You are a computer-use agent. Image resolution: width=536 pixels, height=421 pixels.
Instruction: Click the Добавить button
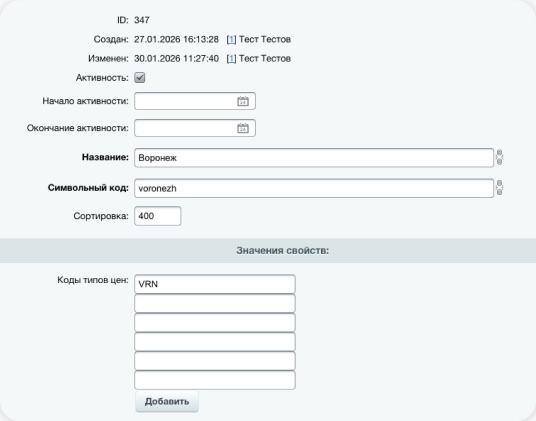[x=167, y=401]
